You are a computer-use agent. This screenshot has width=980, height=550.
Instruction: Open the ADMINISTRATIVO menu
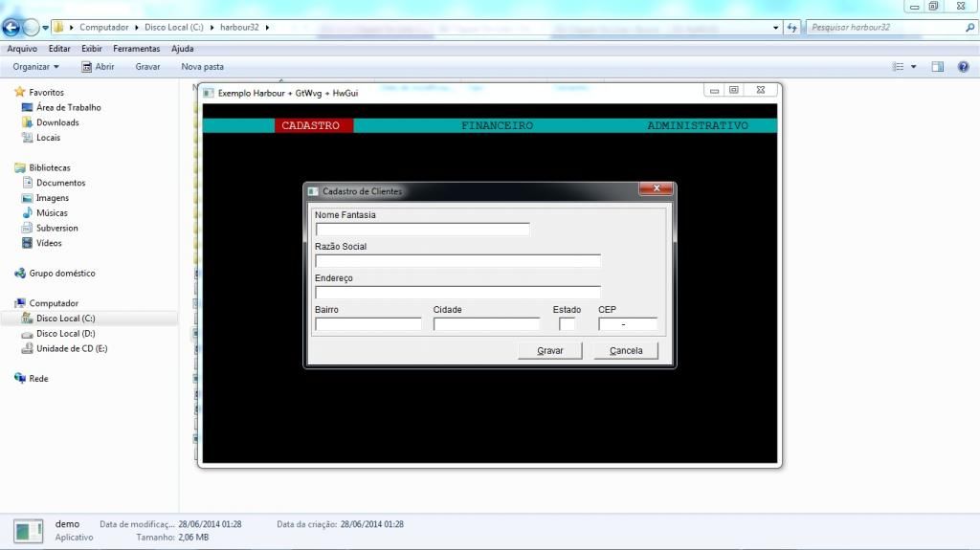[x=697, y=125]
